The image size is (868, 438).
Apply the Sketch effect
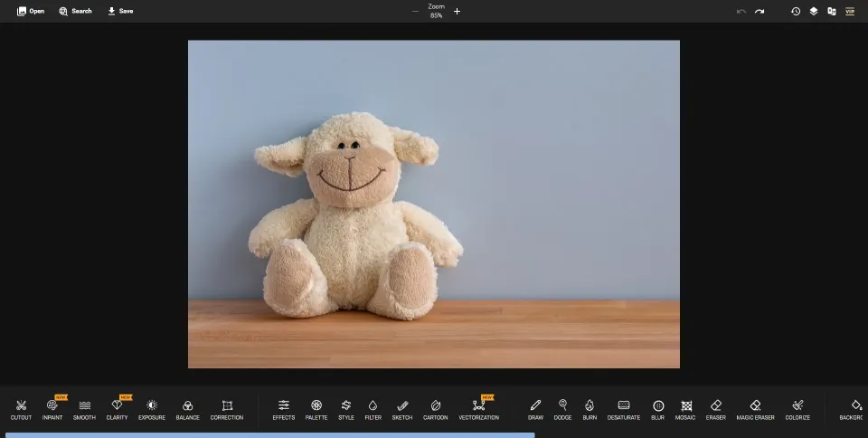[x=402, y=410]
